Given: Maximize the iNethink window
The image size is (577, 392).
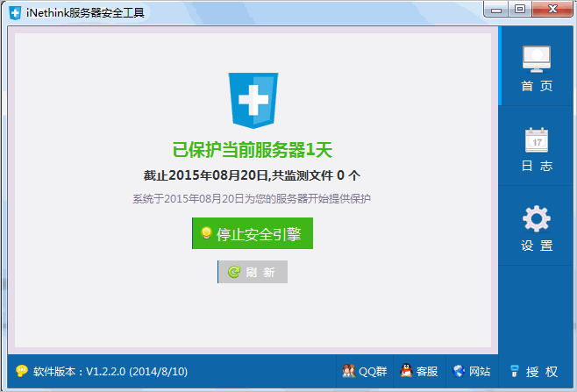Looking at the screenshot, I should [x=520, y=10].
